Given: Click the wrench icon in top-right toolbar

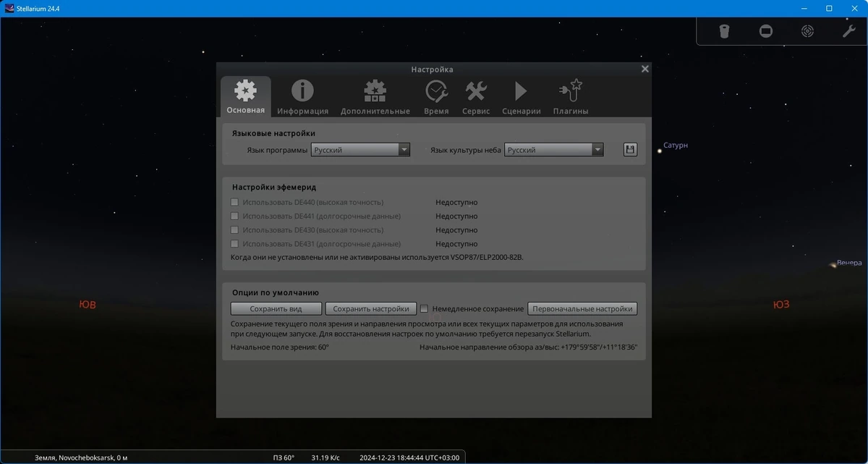Looking at the screenshot, I should (x=848, y=31).
